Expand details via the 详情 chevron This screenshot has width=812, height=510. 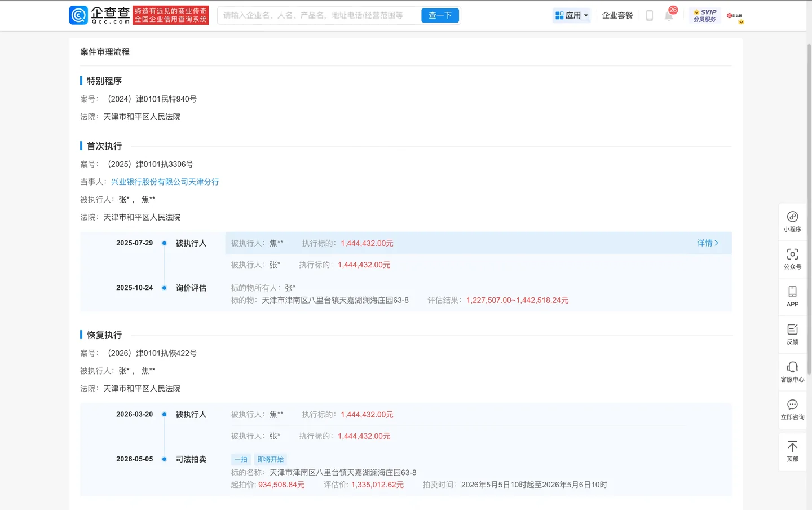[708, 243]
